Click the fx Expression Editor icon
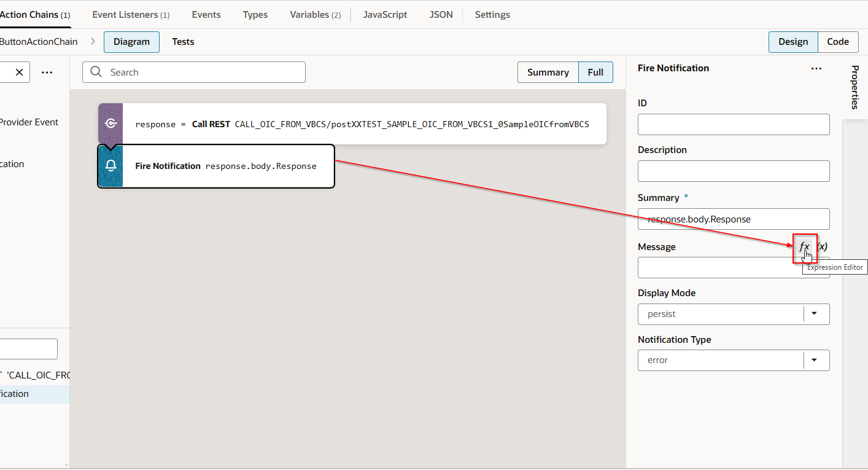 804,247
